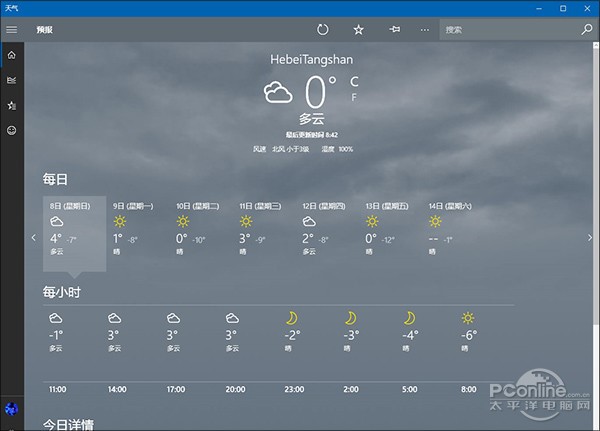Pin the forecast using the pin icon
Viewport: 600px width, 431px height.
coord(395,29)
